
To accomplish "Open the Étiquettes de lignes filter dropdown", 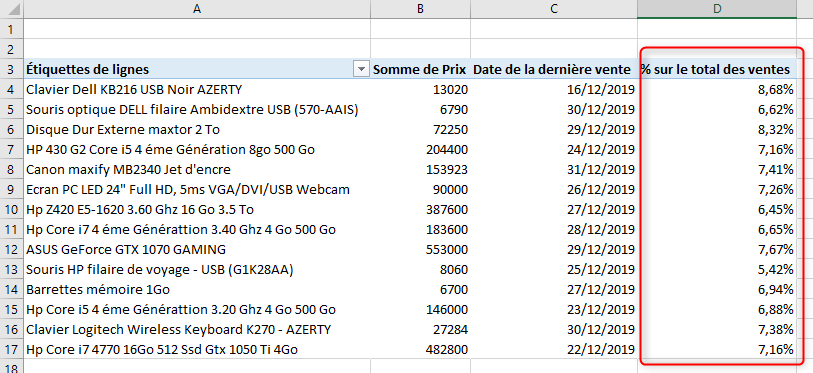I will coord(361,69).
